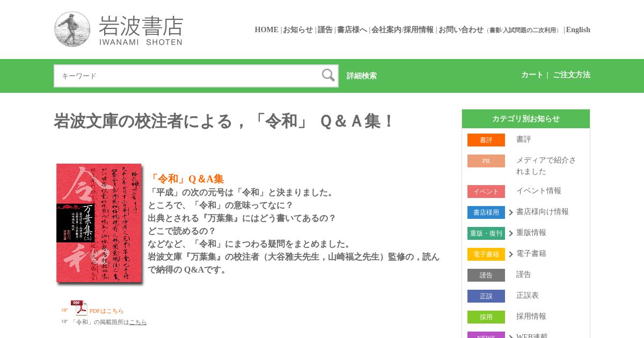Click the gray 謹告 badge
Screen dimensions: 644x338
[486, 275]
